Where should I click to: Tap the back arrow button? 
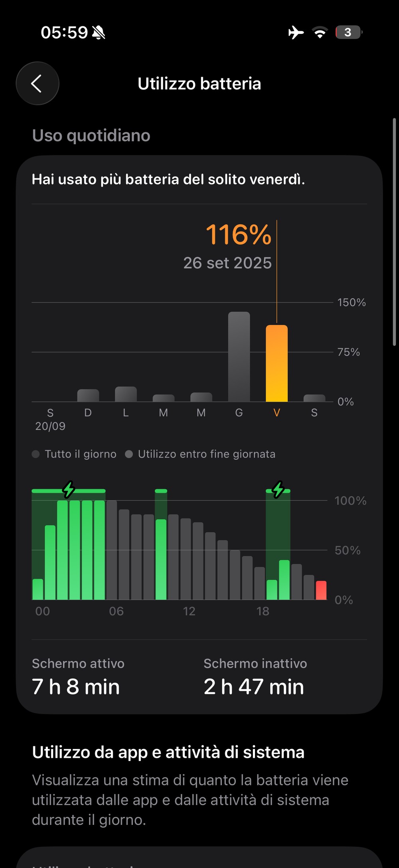pos(38,83)
